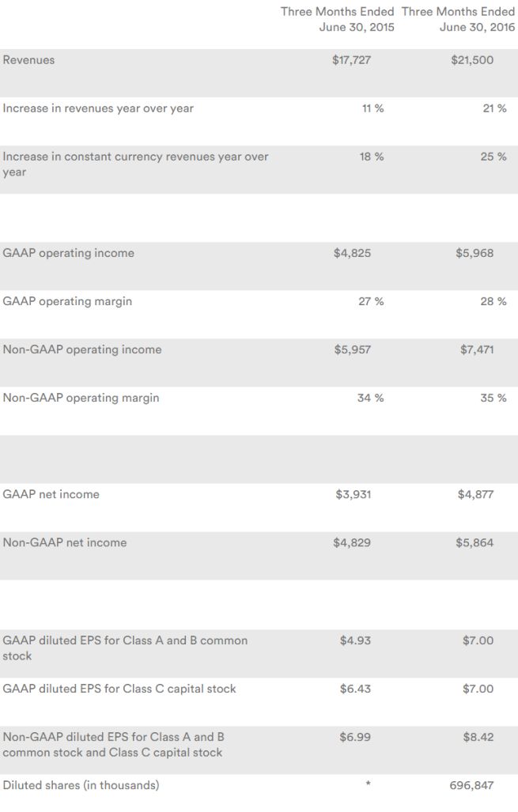Select the GAAP net income label

click(51, 494)
